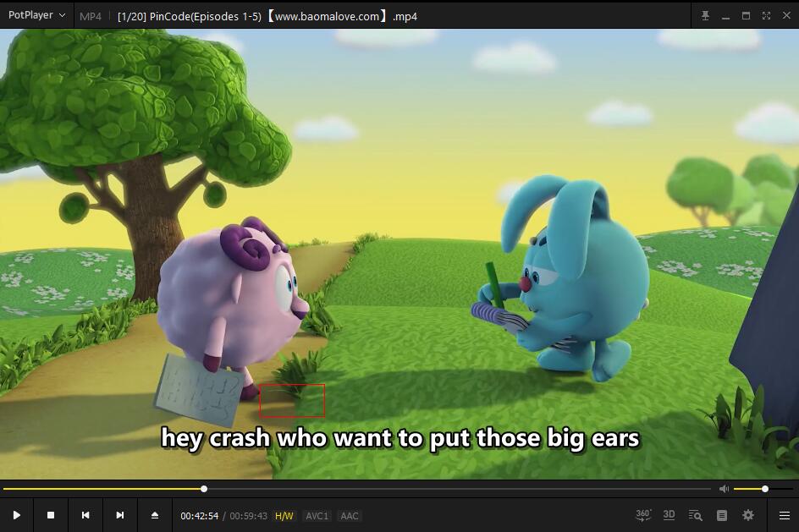Image resolution: width=799 pixels, height=532 pixels.
Task: Enable 360 degree video mode
Action: (x=643, y=515)
